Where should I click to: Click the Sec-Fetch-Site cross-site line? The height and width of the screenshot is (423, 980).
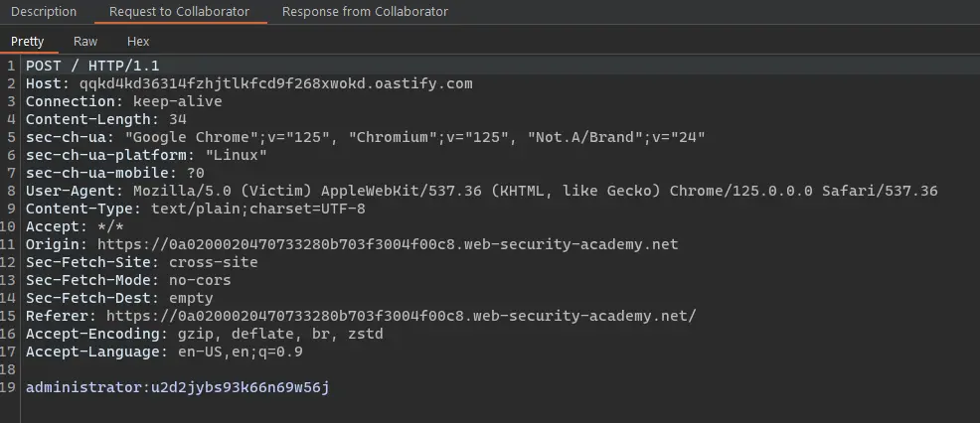(141, 262)
